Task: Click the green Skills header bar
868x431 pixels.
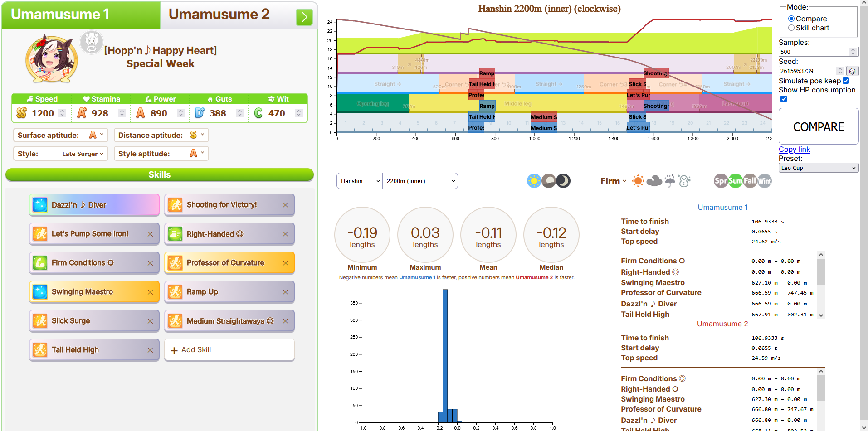Action: point(160,175)
